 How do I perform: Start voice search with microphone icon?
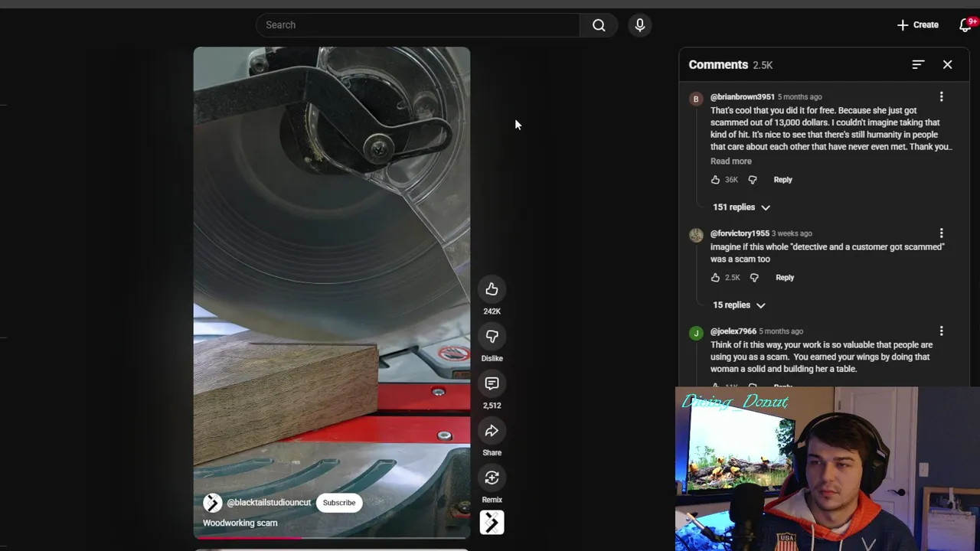coord(640,25)
